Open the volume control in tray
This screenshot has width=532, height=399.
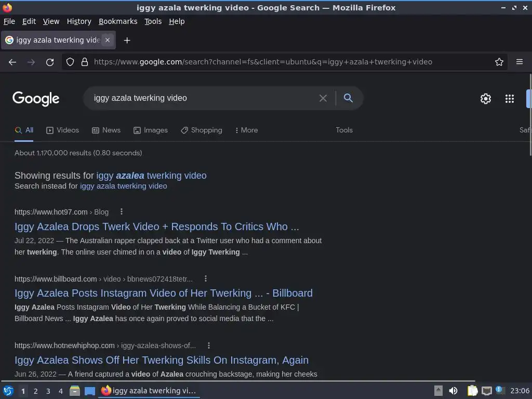click(x=453, y=391)
